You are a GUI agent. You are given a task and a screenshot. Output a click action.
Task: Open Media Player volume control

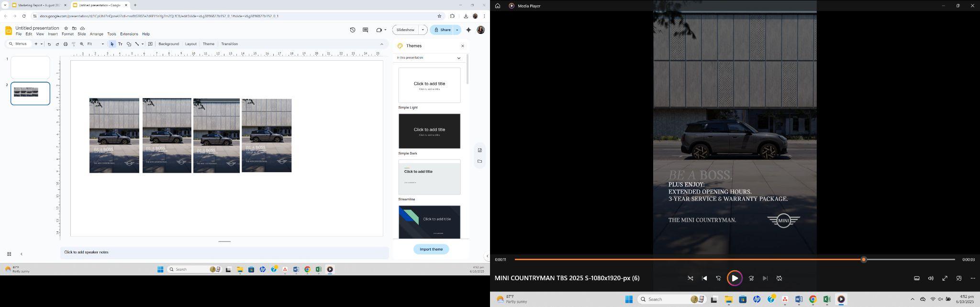click(x=931, y=278)
